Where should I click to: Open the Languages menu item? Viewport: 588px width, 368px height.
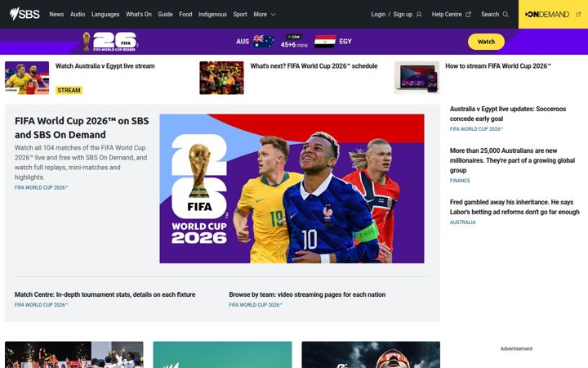pos(105,14)
